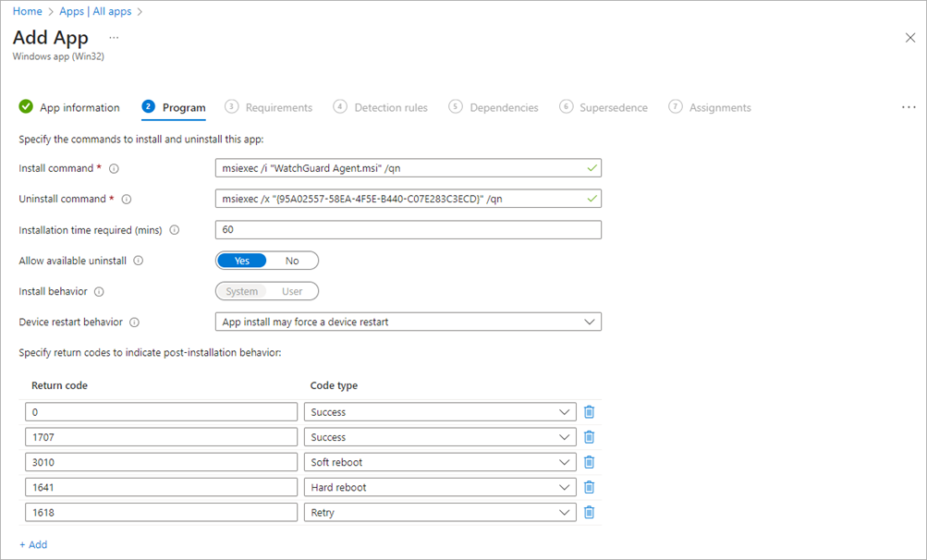Image resolution: width=927 pixels, height=560 pixels.
Task: Open the Device restart behavior dropdown
Action: tap(408, 322)
